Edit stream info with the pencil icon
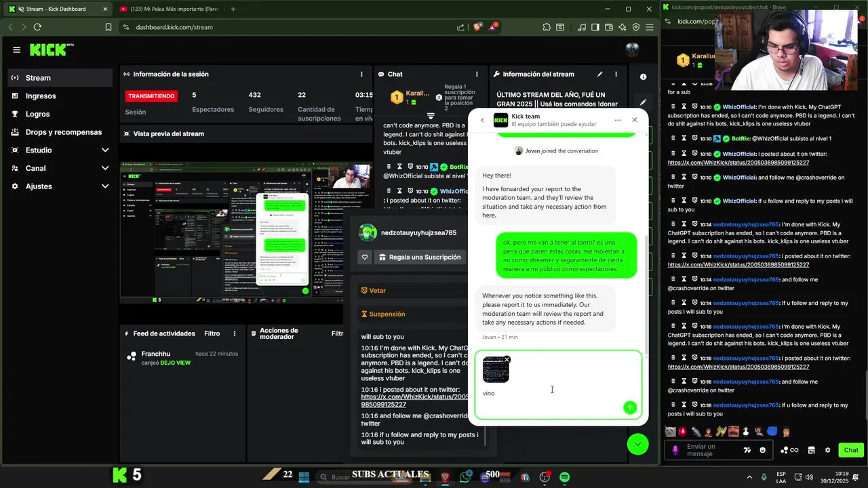Image resolution: width=868 pixels, height=488 pixels. click(599, 74)
